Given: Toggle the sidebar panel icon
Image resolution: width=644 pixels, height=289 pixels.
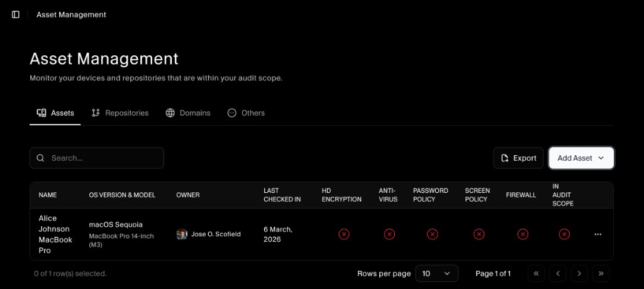Looking at the screenshot, I should click(x=16, y=14).
